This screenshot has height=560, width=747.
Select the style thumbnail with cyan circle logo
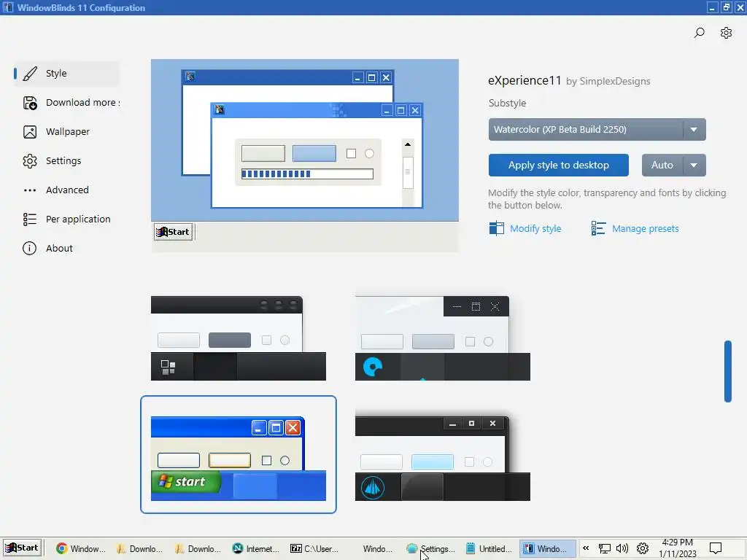click(443, 338)
